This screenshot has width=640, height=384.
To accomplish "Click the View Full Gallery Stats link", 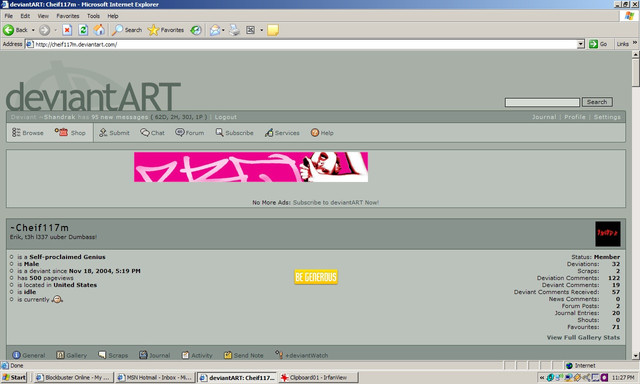I will click(x=583, y=337).
